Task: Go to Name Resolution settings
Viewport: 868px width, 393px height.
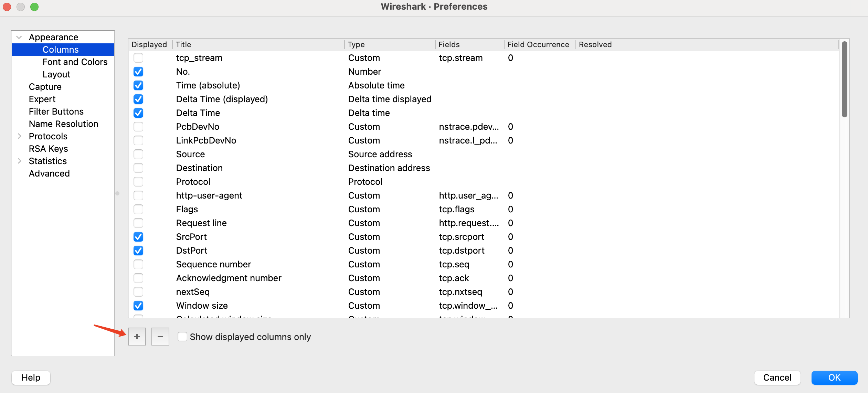Action: click(63, 124)
